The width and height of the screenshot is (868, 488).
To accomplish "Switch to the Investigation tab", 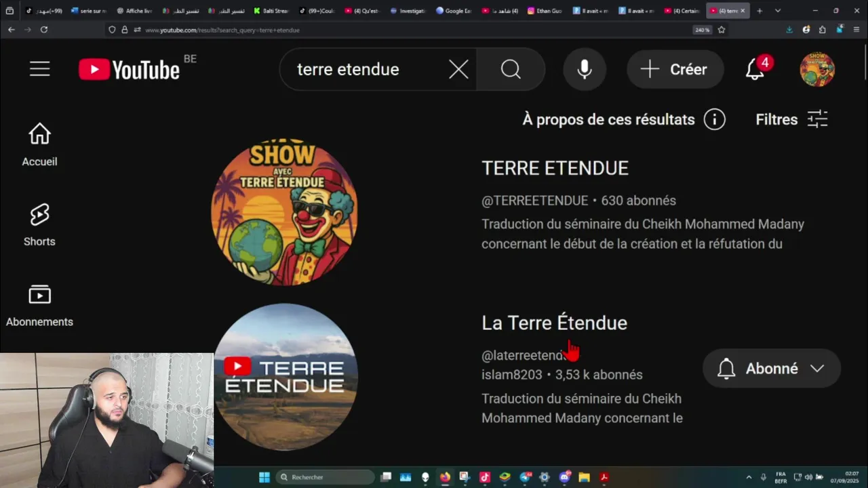I will coord(408,11).
